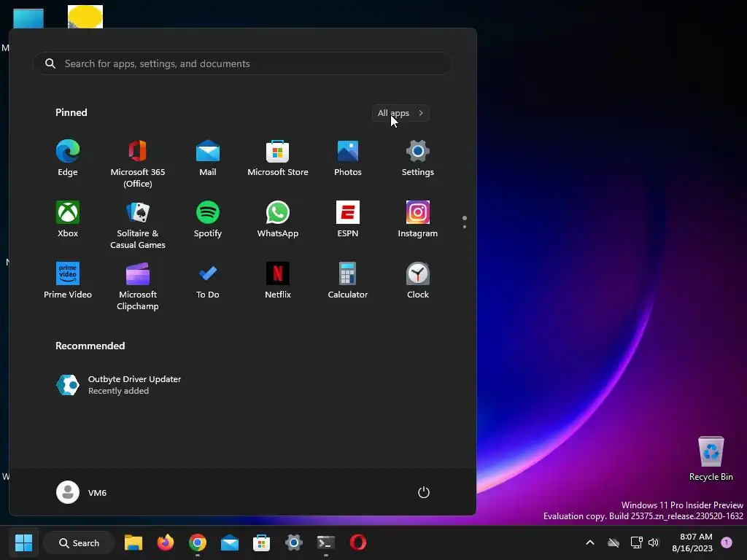Screen dimensions: 747x560
Task: Expand the All apps list
Action: click(x=400, y=113)
